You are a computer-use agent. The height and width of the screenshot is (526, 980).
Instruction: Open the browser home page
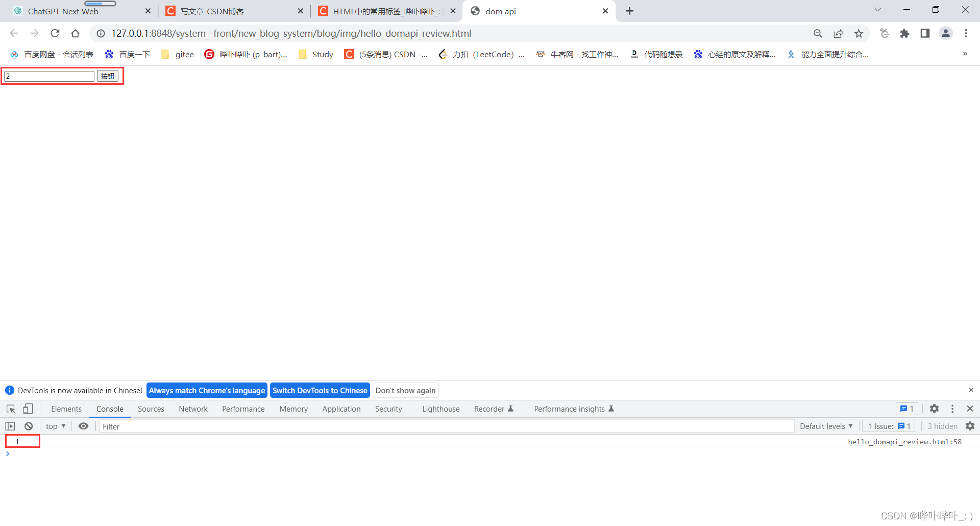point(75,33)
